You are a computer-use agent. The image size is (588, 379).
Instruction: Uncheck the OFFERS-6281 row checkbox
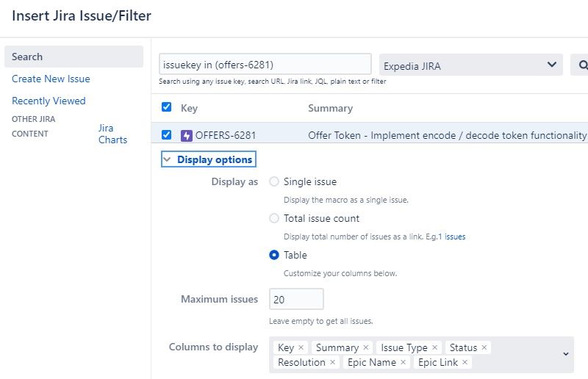(x=167, y=134)
